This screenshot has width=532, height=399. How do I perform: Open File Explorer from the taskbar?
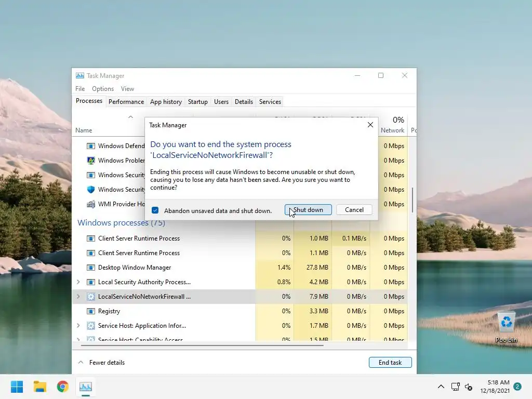coord(39,387)
